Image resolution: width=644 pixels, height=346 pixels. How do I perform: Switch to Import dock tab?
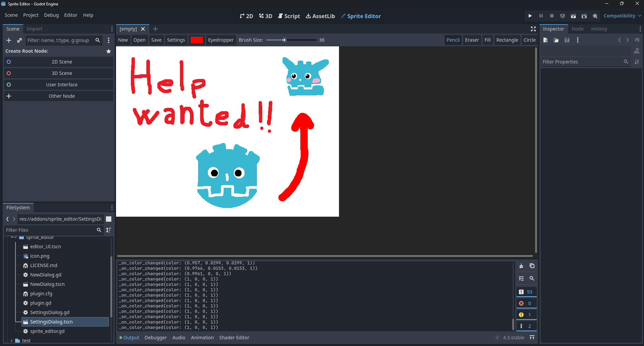(35, 29)
